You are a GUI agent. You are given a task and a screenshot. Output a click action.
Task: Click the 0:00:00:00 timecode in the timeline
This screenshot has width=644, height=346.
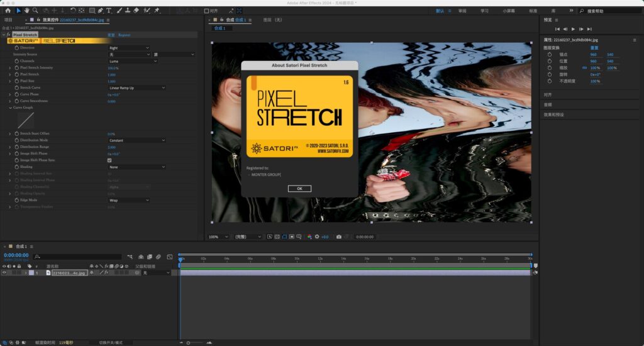(x=16, y=255)
